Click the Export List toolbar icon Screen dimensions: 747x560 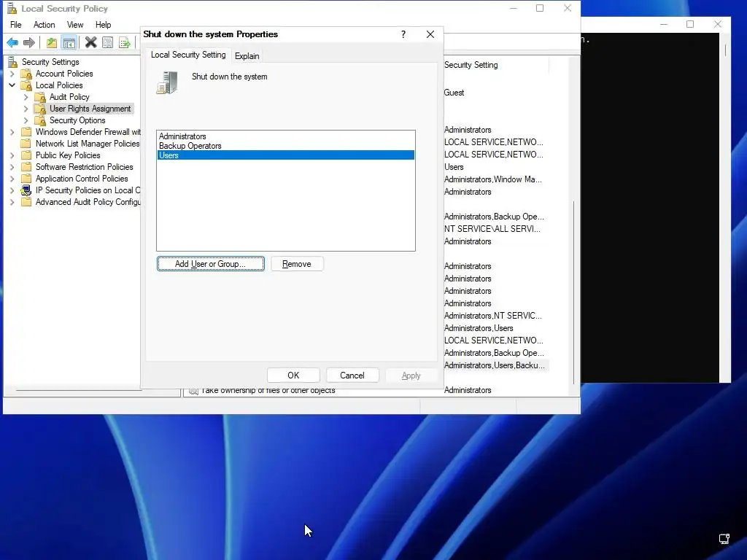click(x=124, y=43)
